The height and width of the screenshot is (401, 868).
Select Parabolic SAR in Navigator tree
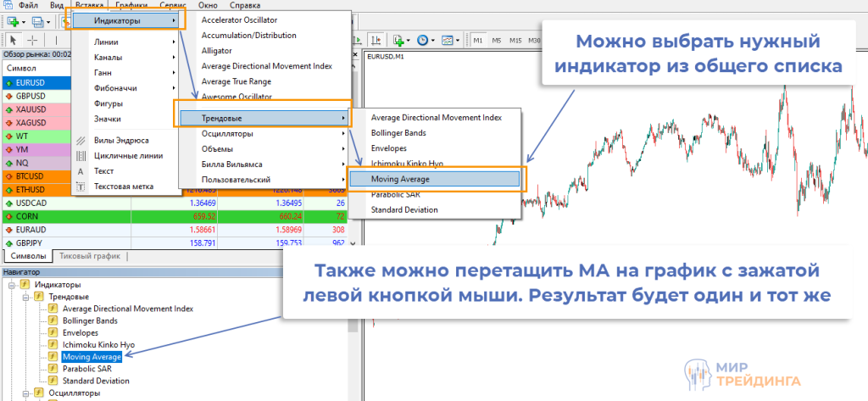tap(86, 369)
